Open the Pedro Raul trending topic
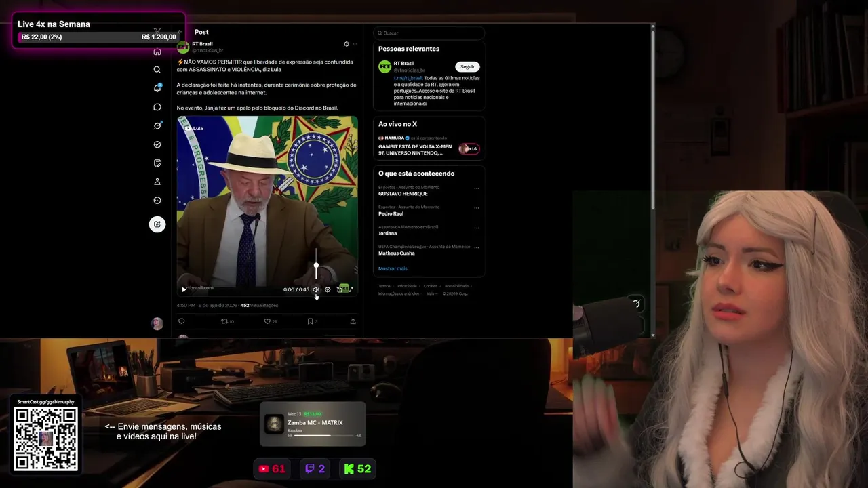 [x=391, y=213]
